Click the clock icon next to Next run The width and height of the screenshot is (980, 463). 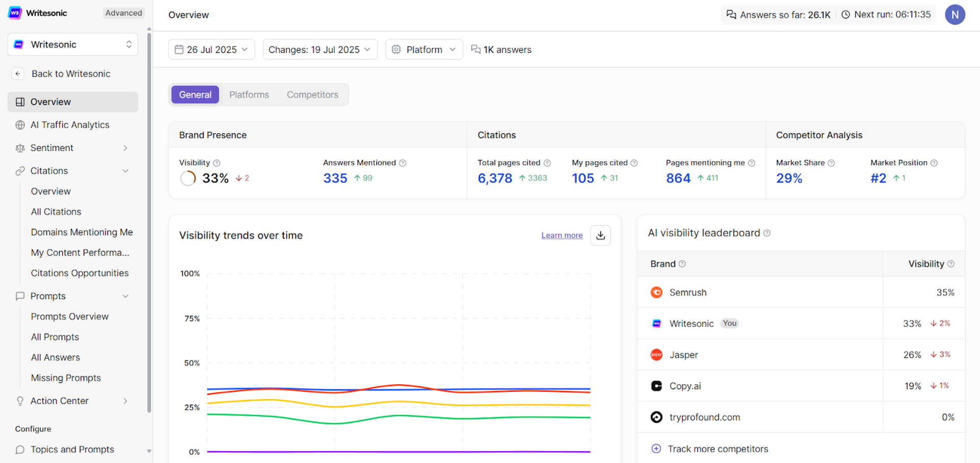[846, 15]
